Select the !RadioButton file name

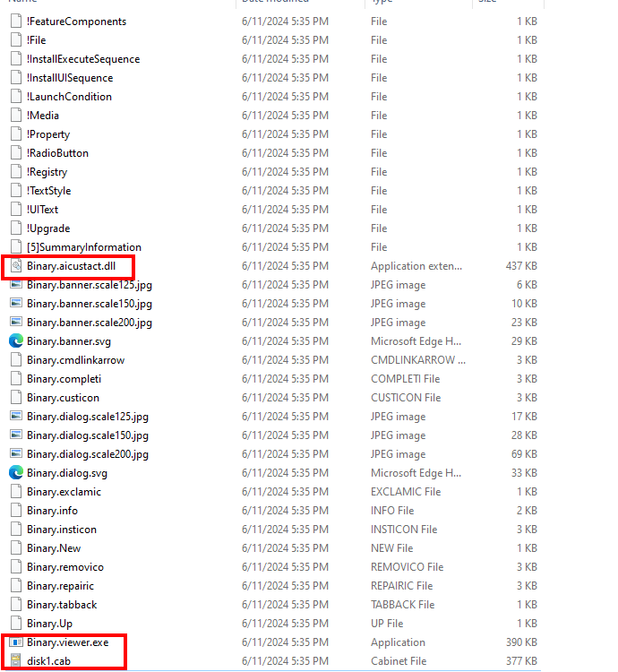(x=58, y=153)
